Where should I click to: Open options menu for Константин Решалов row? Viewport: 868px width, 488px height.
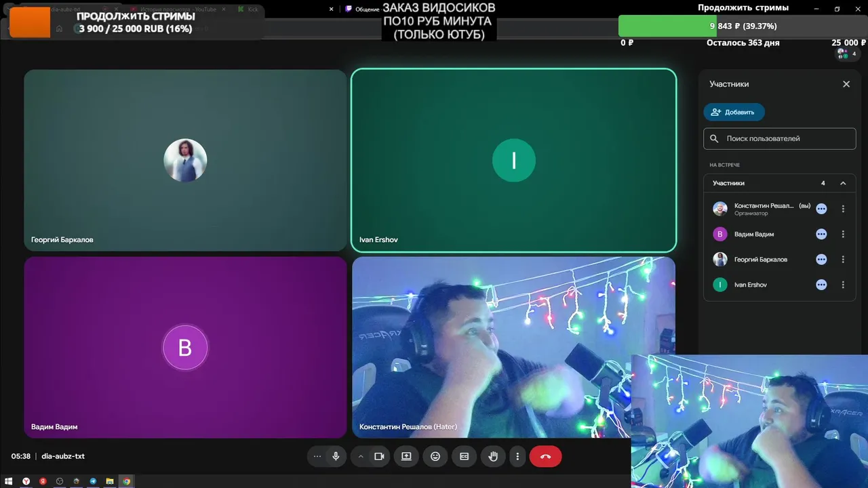point(843,209)
